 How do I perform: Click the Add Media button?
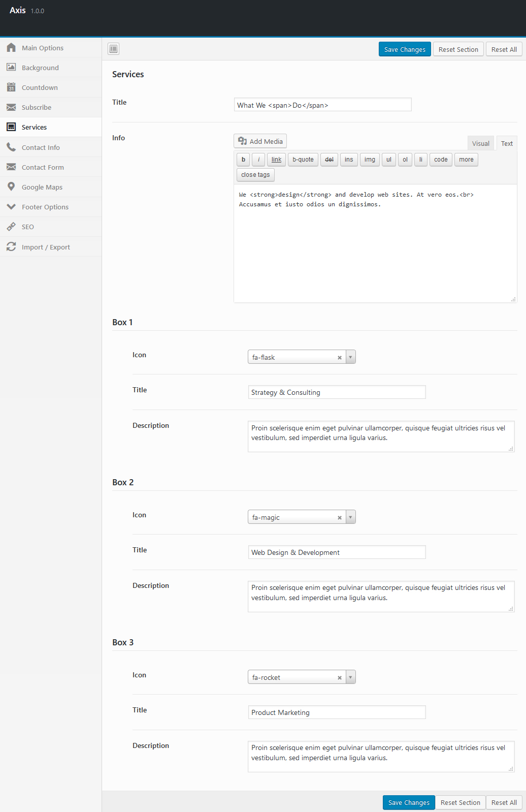260,141
